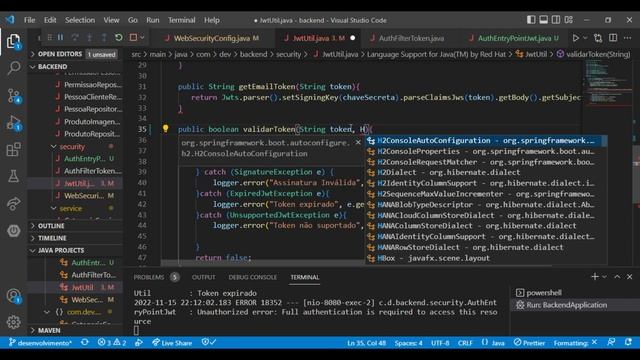Switch to AuthEntryPointJwt.java tab

514,38
